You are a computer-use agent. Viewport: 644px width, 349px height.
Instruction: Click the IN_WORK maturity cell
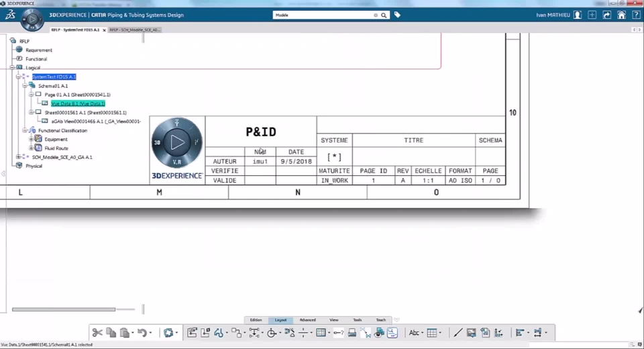coord(334,181)
